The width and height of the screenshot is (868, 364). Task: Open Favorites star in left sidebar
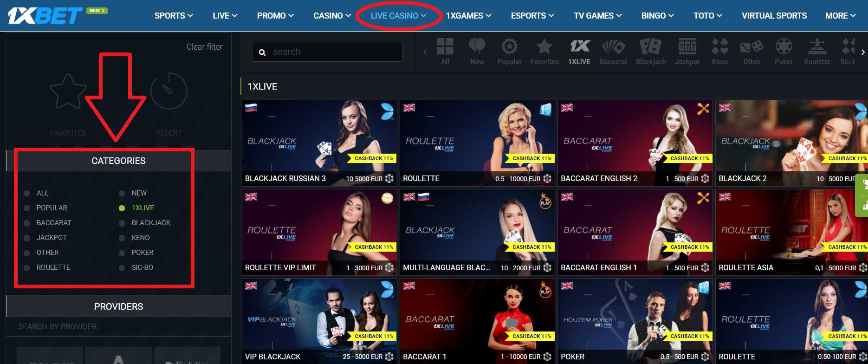click(68, 91)
